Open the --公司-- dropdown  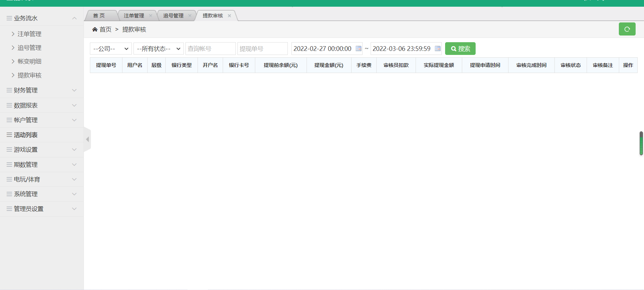111,49
